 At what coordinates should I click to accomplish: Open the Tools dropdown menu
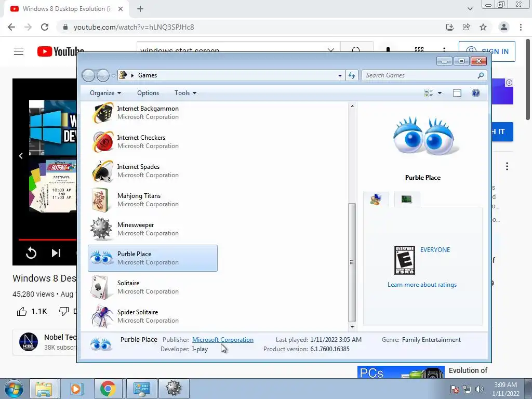(x=185, y=93)
